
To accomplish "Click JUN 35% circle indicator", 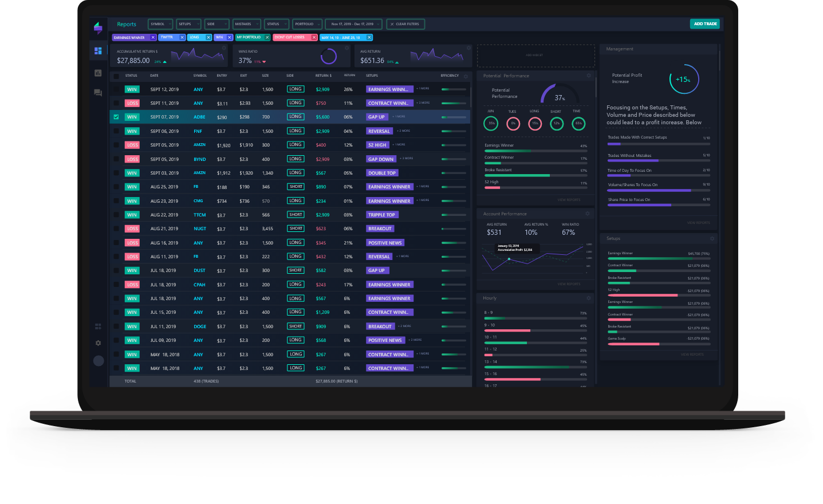I will click(491, 123).
